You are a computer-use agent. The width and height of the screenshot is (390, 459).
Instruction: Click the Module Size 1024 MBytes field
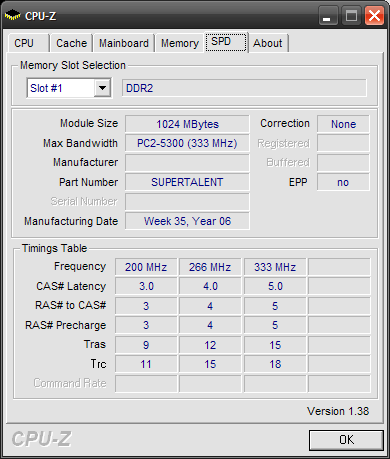click(x=187, y=124)
